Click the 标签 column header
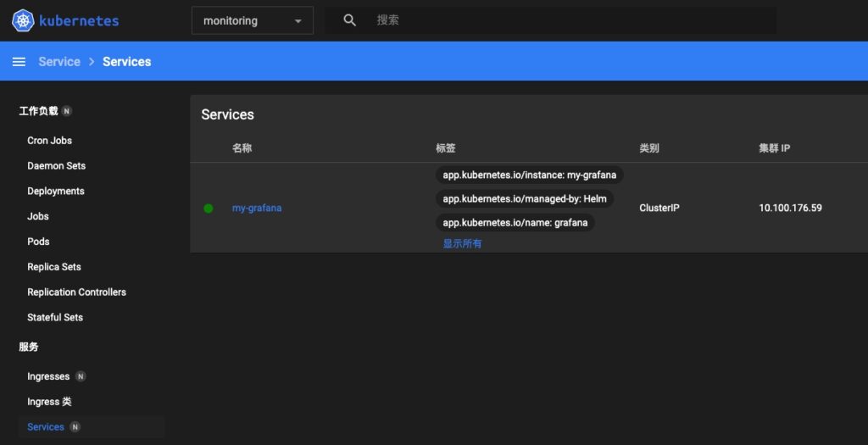The height and width of the screenshot is (445, 868). coord(446,148)
